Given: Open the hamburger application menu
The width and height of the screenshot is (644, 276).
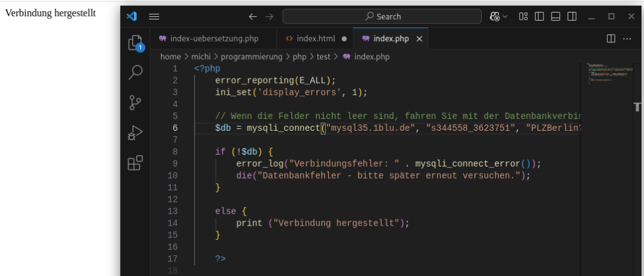Looking at the screenshot, I should click(154, 16).
